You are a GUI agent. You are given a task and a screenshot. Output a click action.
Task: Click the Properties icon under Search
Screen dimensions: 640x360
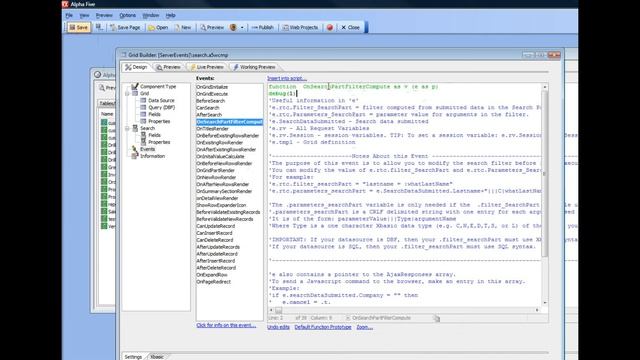(x=143, y=142)
